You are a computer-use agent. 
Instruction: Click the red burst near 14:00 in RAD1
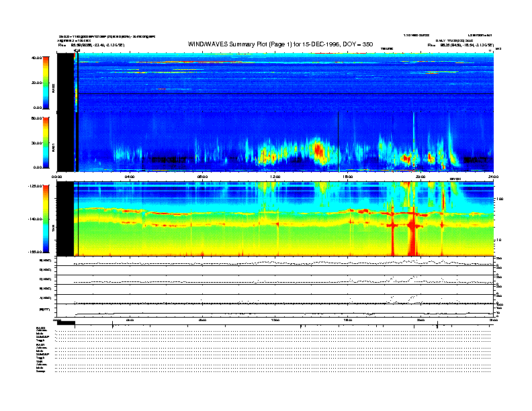coord(318,150)
